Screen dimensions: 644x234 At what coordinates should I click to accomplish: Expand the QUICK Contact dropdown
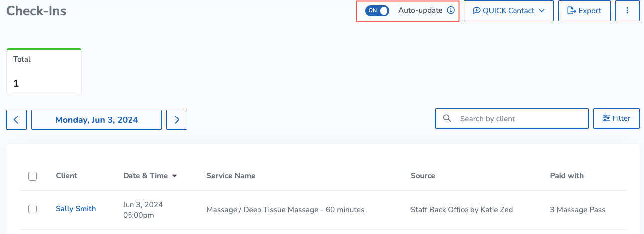coord(509,11)
